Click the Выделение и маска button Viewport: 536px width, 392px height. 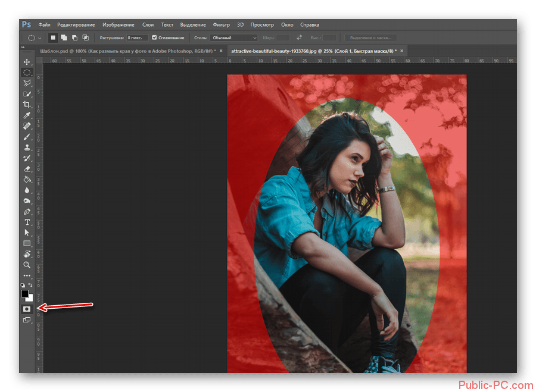[370, 37]
